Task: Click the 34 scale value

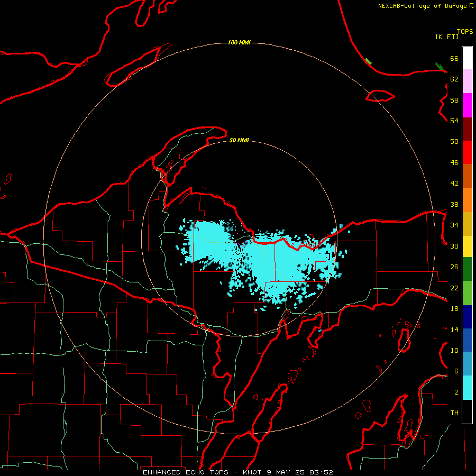Action: coord(454,225)
